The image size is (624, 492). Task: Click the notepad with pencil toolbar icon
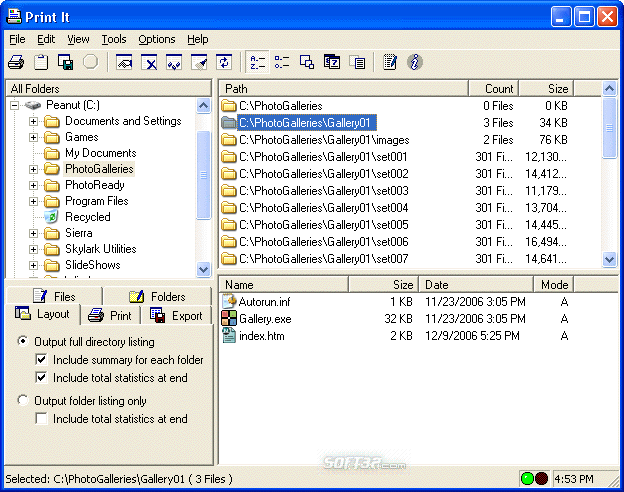click(x=390, y=62)
